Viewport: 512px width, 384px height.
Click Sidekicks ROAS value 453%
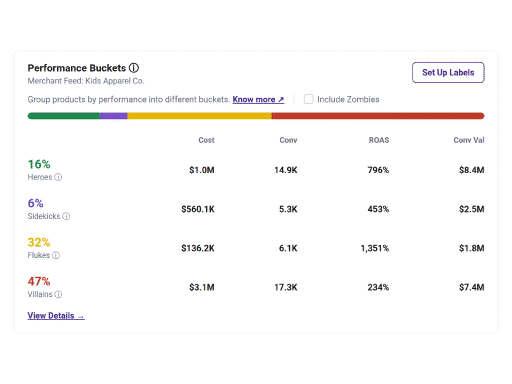pos(378,209)
